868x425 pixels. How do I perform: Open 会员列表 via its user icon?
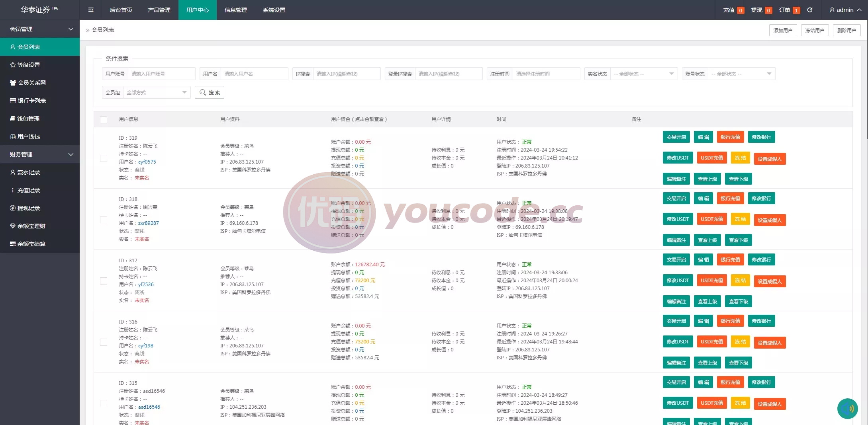coord(13,47)
